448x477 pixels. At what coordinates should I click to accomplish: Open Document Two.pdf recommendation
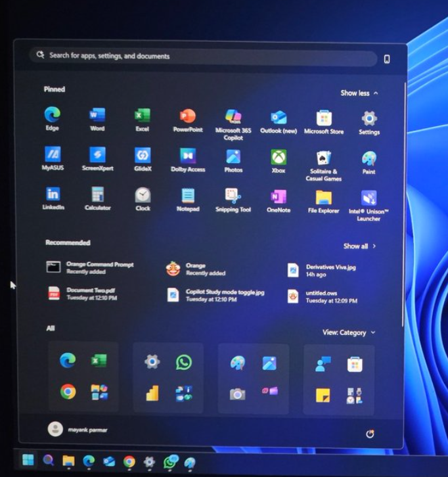click(x=82, y=294)
